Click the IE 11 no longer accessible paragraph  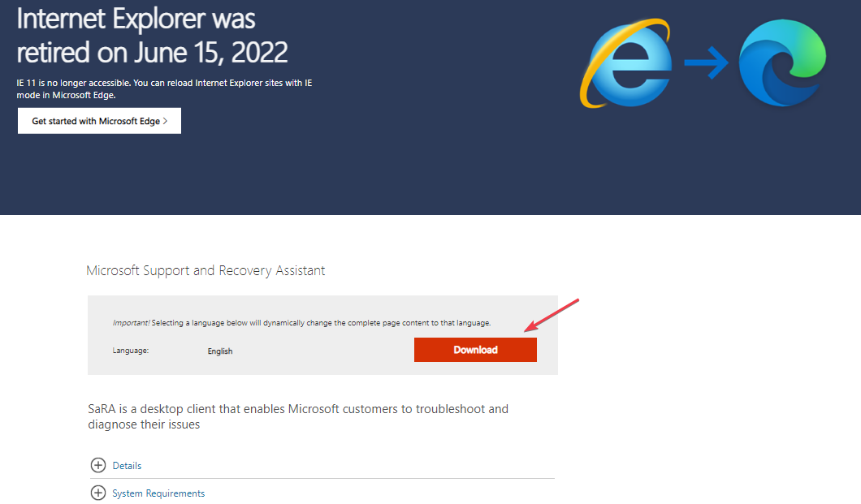pos(165,88)
